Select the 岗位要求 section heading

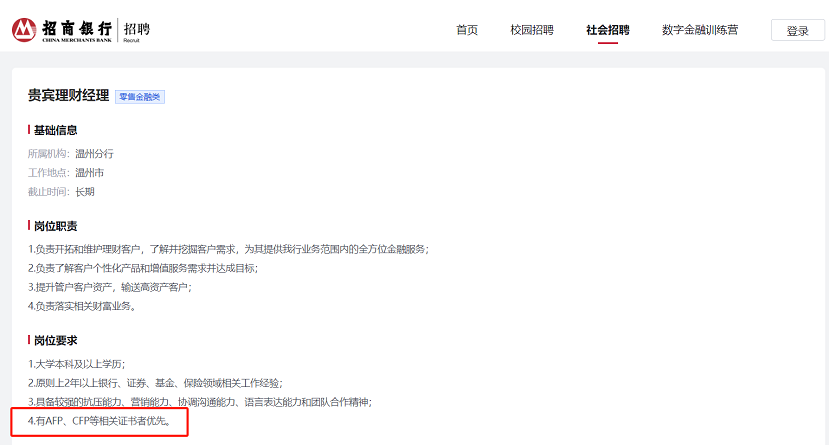coord(56,341)
